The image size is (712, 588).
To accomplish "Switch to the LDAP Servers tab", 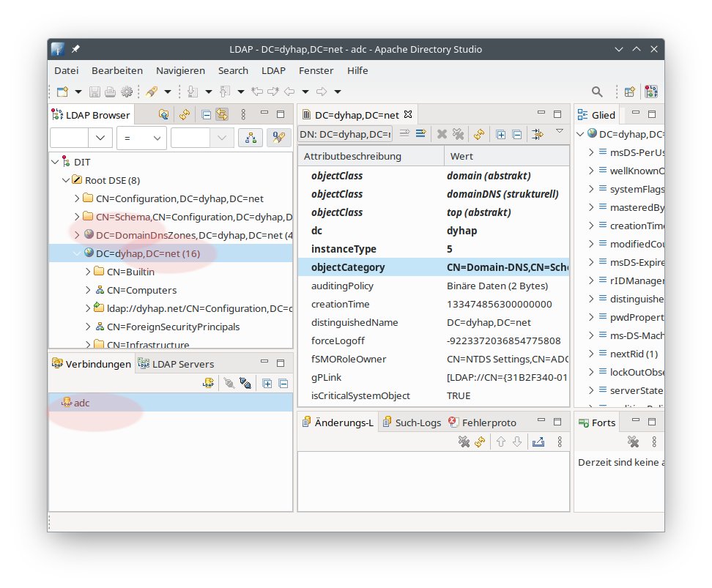I will (x=182, y=364).
